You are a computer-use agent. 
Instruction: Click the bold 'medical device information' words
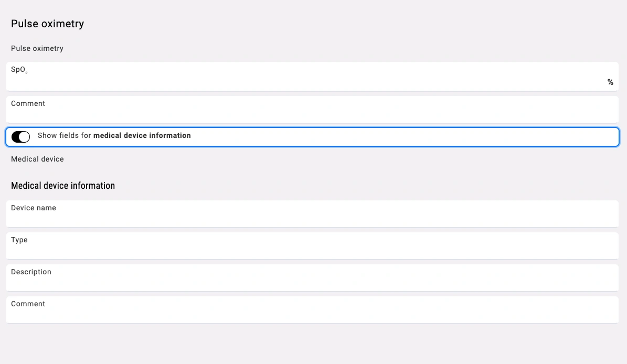click(x=142, y=136)
